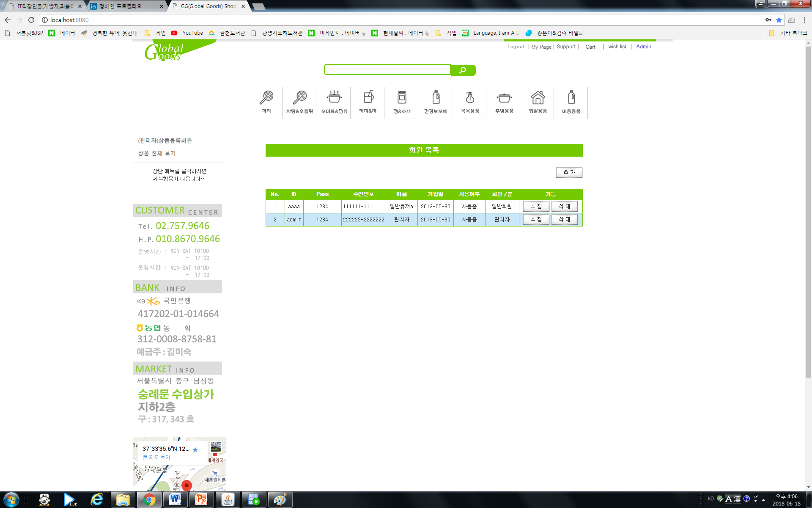Click the 추가 add member button
The image size is (812, 508).
[x=569, y=172]
